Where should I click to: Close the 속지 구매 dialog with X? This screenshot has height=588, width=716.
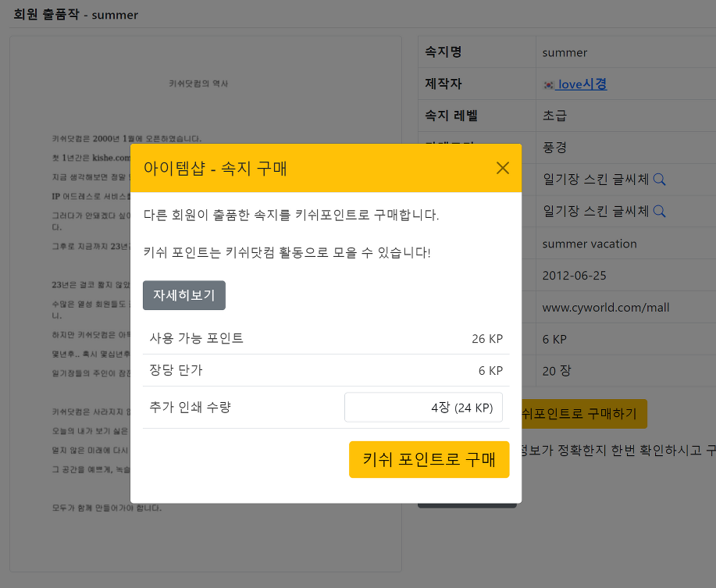pyautogui.click(x=503, y=168)
